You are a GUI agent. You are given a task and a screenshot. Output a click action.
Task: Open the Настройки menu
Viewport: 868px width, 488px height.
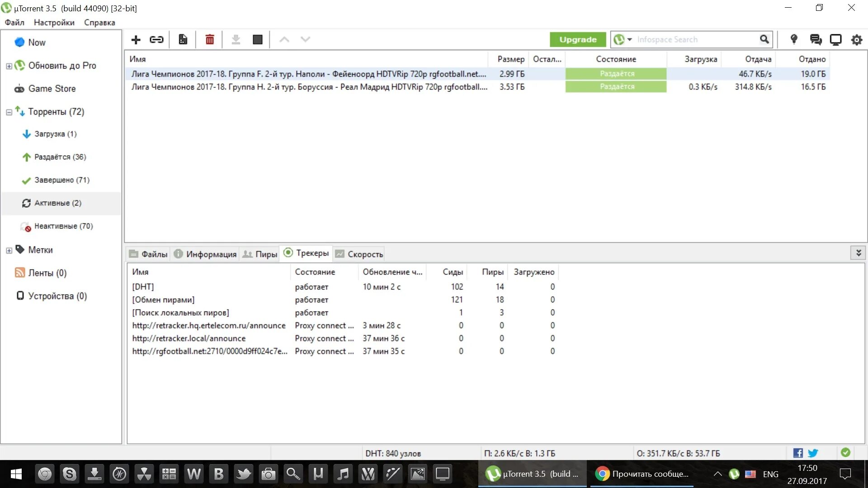point(54,23)
